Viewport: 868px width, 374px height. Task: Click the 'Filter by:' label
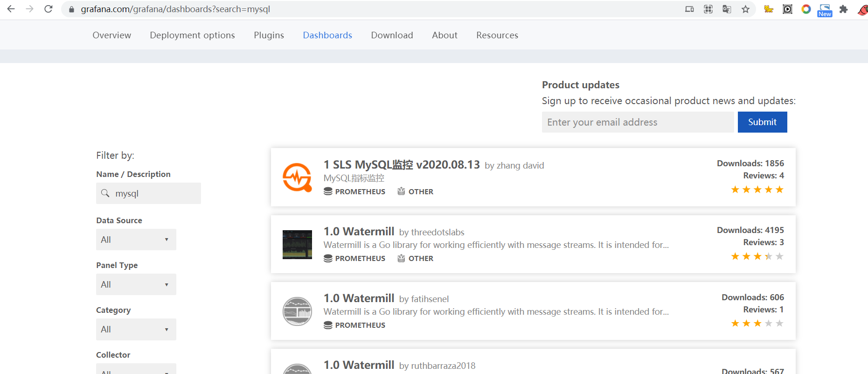[x=115, y=155]
